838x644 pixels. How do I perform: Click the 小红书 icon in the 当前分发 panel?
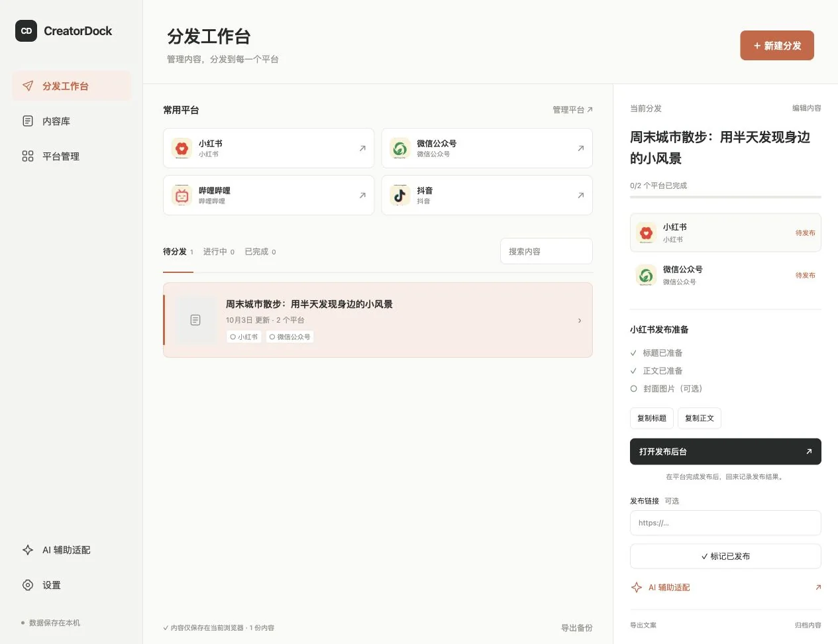coord(646,233)
